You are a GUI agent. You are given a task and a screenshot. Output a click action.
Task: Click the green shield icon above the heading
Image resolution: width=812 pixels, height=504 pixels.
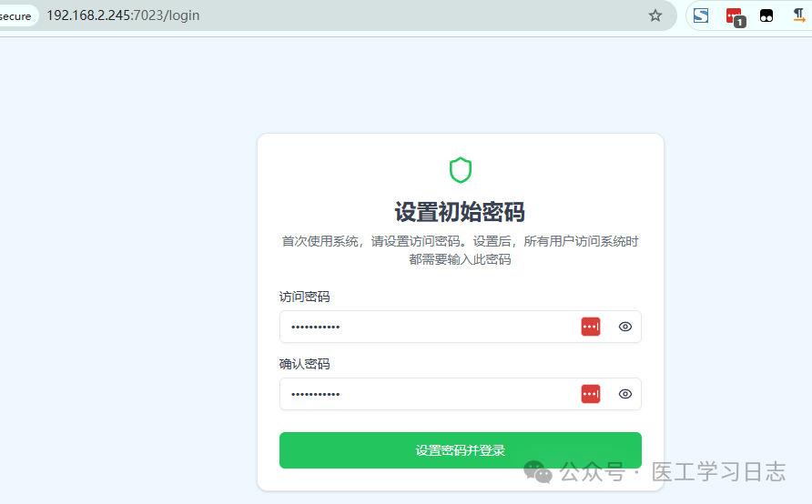click(x=461, y=170)
